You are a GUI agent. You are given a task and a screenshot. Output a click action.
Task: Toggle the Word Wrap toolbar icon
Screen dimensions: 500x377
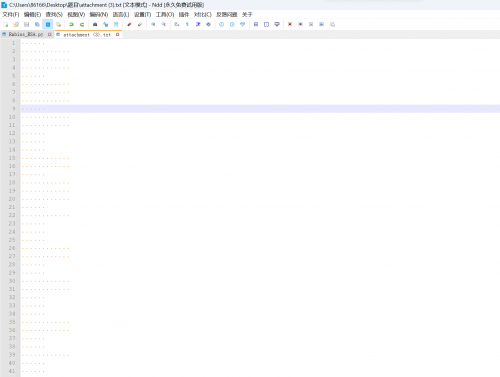(177, 24)
